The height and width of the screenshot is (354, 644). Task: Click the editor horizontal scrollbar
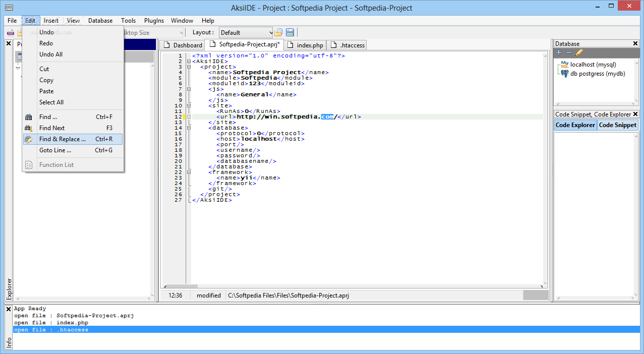[x=354, y=286]
